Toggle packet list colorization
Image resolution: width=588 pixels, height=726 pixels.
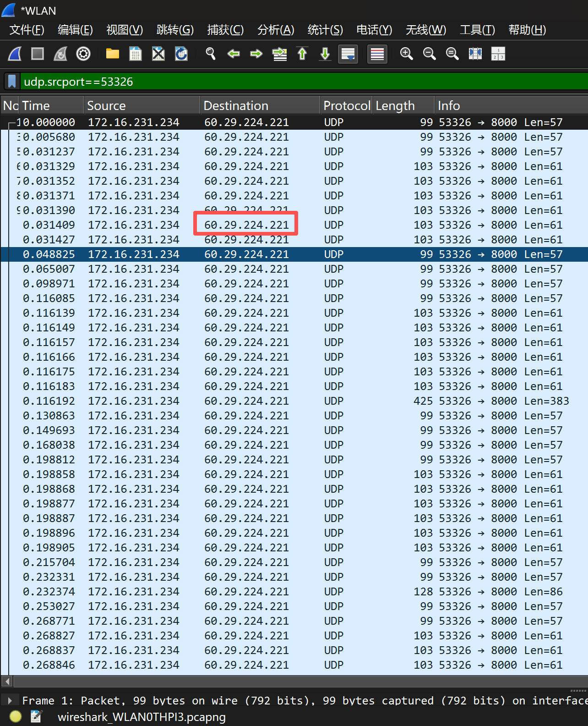click(x=377, y=54)
